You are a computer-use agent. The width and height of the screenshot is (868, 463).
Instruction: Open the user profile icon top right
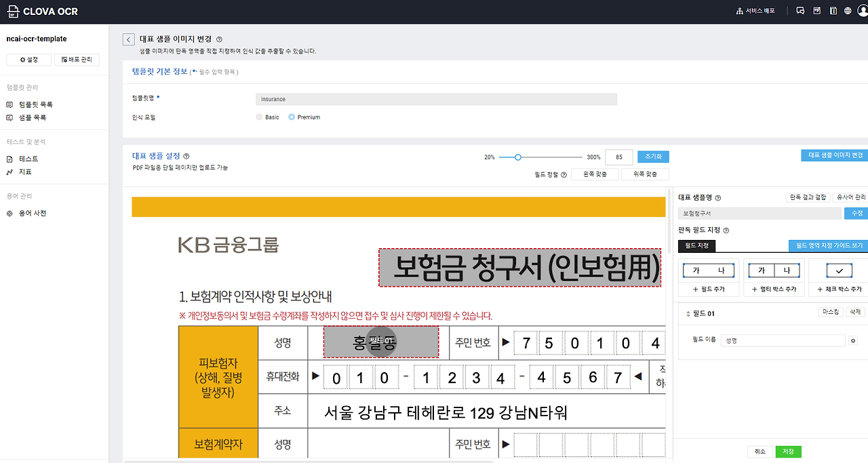[x=861, y=12]
